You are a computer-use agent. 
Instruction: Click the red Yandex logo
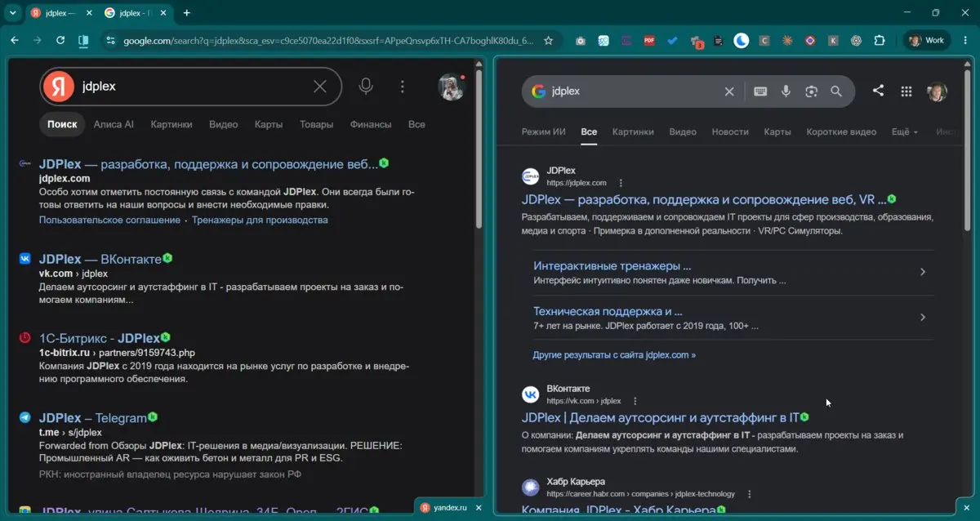pos(59,87)
